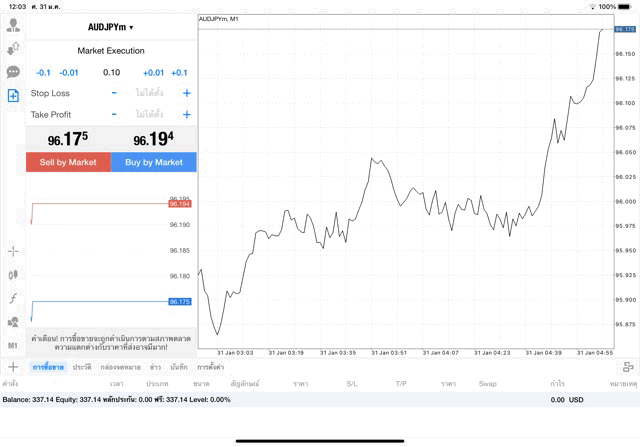Change the M1 timeframe in sidebar

pyautogui.click(x=13, y=345)
